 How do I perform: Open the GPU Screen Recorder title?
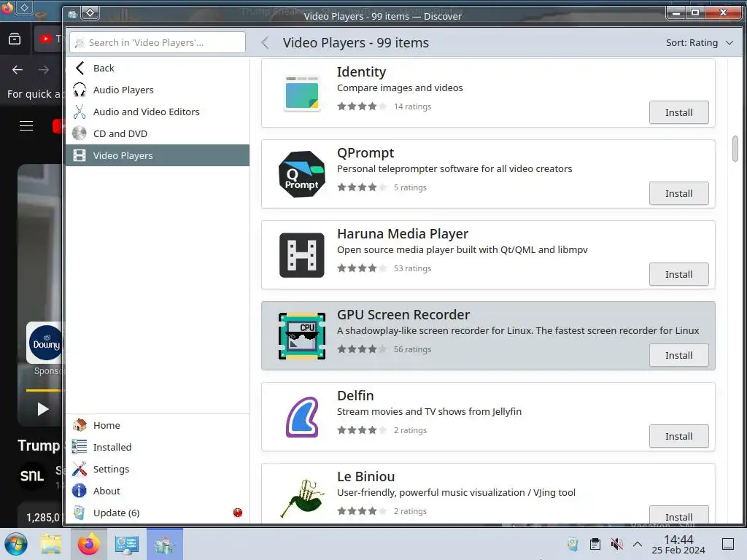[x=403, y=315]
